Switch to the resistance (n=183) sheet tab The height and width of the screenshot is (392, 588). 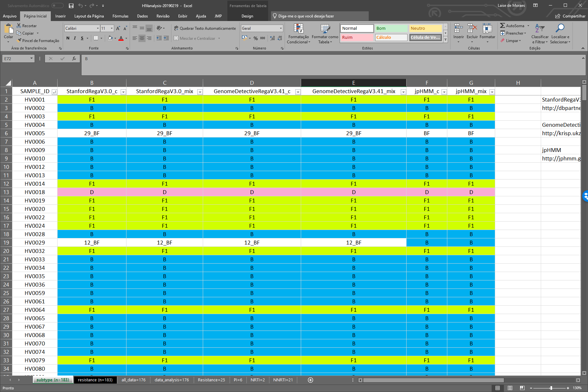click(x=95, y=380)
